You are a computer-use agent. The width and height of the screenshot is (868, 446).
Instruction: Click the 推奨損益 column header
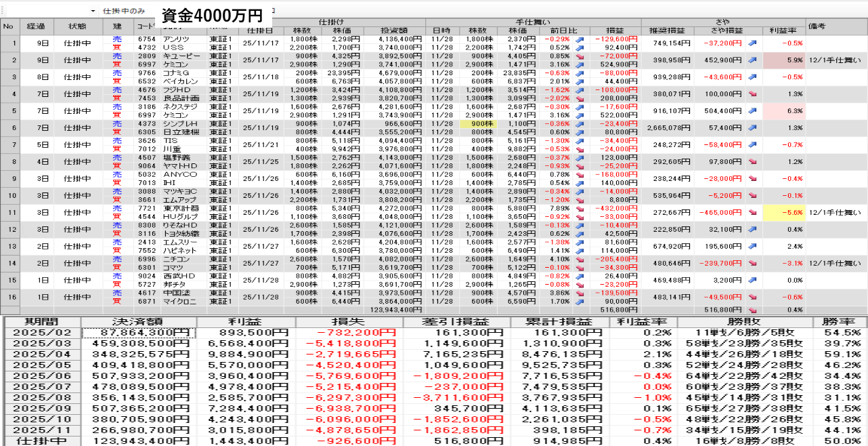[x=666, y=31]
